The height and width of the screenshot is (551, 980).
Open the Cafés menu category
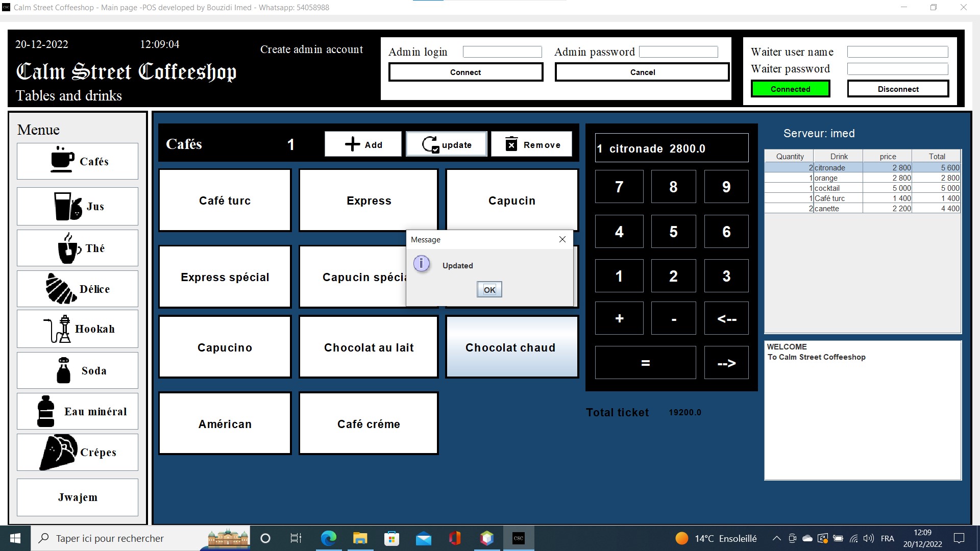pos(78,161)
